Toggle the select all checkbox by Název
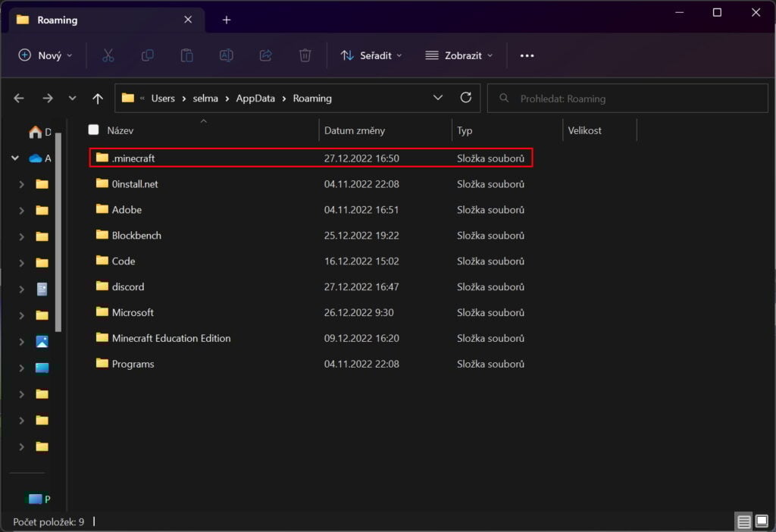 (93, 130)
